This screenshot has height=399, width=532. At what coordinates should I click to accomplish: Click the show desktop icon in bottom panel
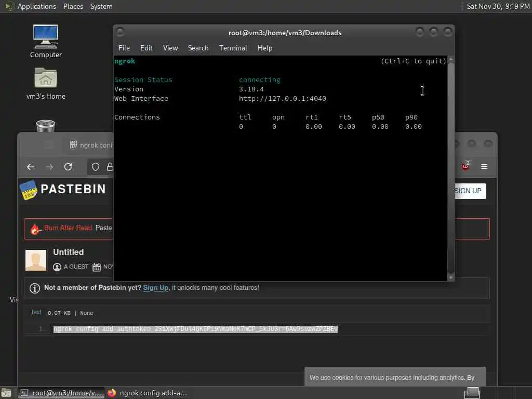[6, 393]
